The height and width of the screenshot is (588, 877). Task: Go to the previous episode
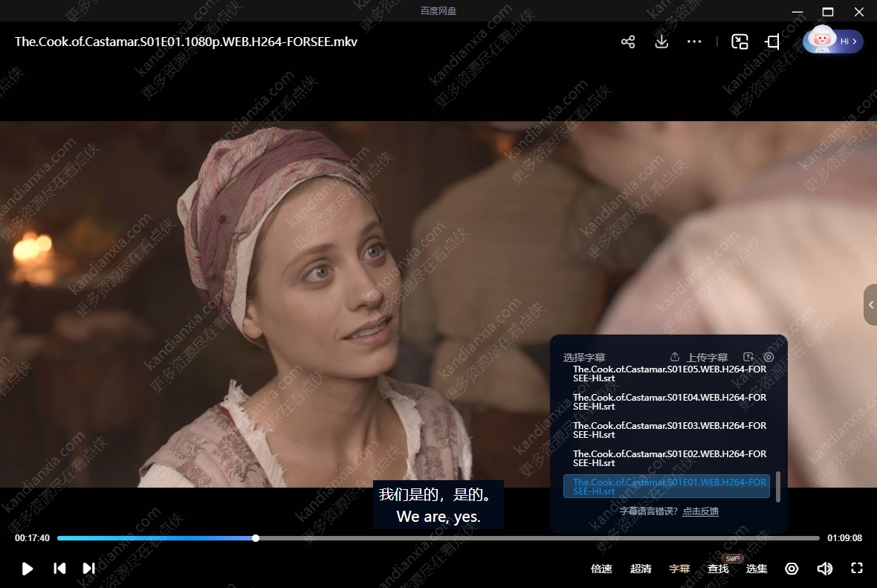click(x=59, y=569)
